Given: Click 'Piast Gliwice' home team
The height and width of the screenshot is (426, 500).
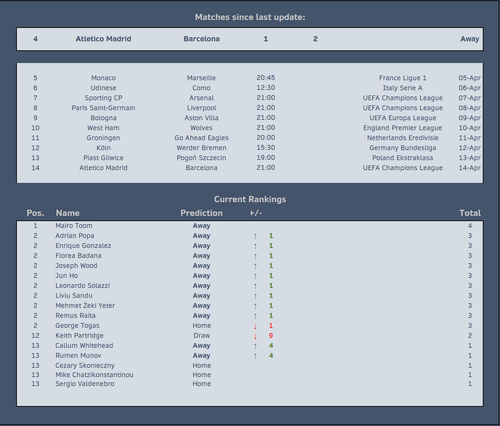Looking at the screenshot, I should tap(103, 158).
